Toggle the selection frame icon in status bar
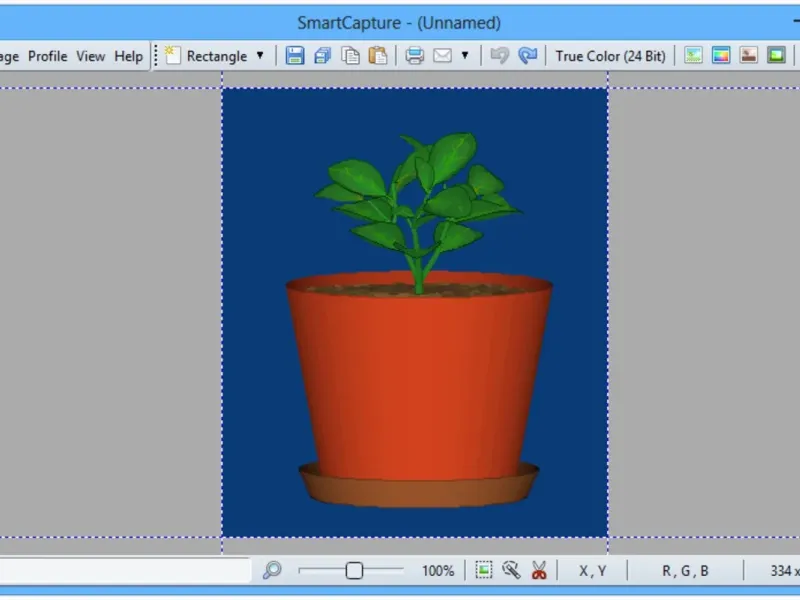800x600 pixels. pos(484,570)
